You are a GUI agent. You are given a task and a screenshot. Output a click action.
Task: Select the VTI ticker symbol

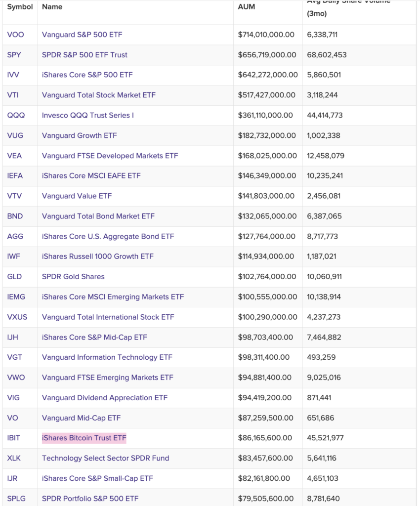(x=13, y=95)
